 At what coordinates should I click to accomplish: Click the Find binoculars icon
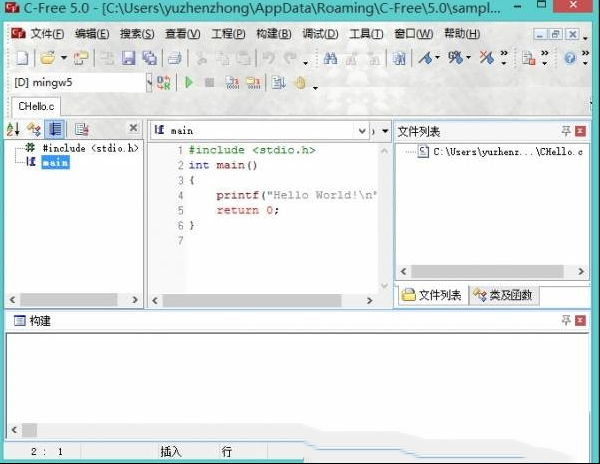[x=330, y=58]
